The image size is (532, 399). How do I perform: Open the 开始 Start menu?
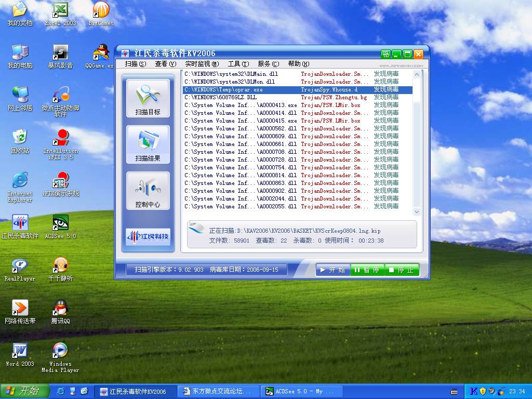click(24, 391)
